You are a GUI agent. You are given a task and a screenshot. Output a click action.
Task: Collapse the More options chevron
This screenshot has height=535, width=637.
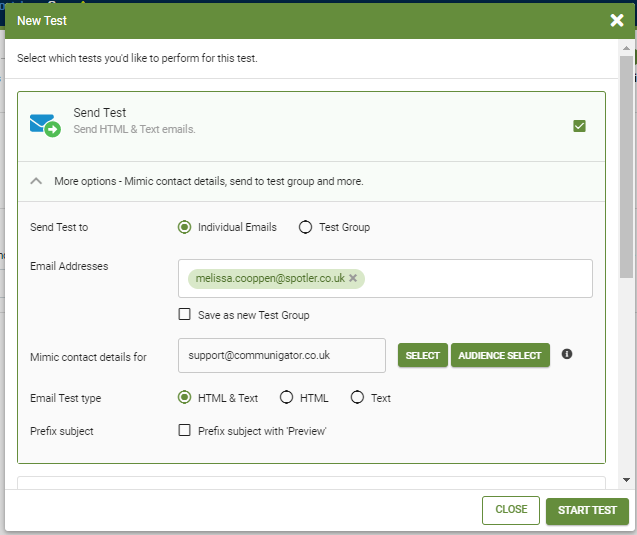(36, 182)
